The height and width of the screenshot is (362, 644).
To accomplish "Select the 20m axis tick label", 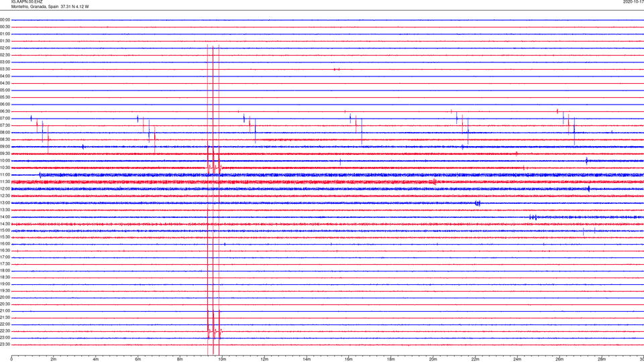I will coord(433,359).
